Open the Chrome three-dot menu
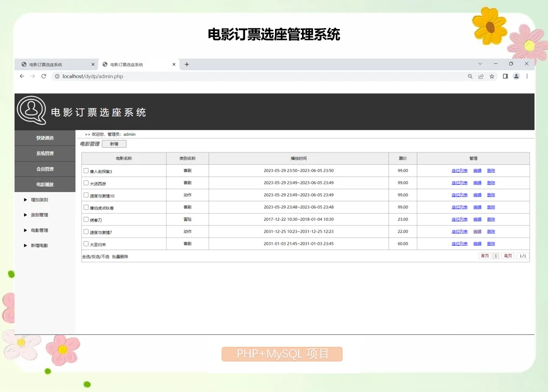Image resolution: width=548 pixels, height=392 pixels. 527,76
